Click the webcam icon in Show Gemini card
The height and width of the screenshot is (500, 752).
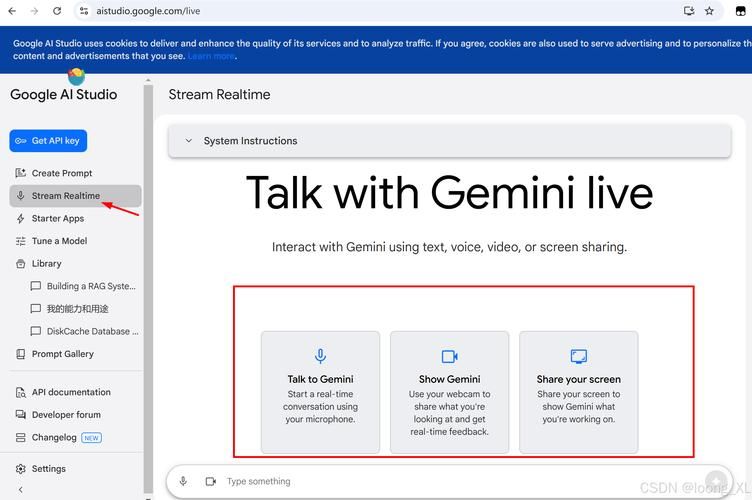(449, 356)
